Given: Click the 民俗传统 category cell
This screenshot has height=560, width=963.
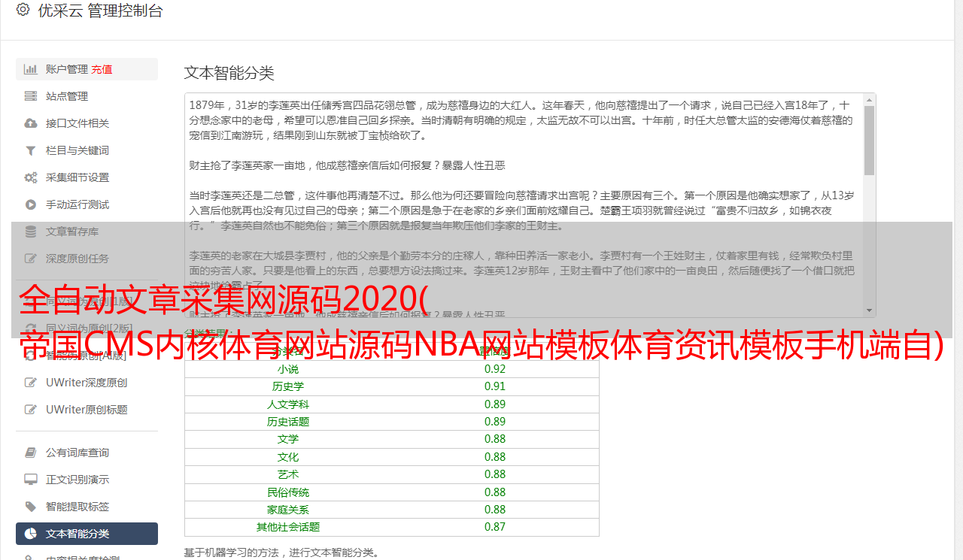Looking at the screenshot, I should [288, 492].
